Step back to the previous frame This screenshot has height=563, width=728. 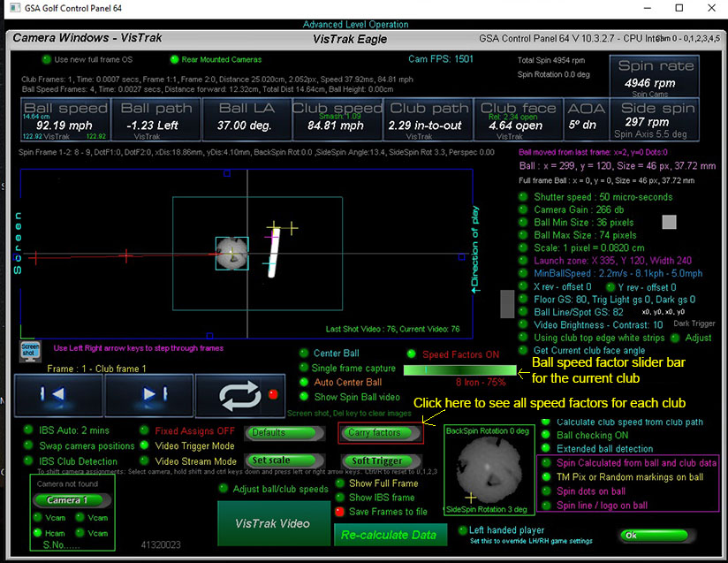(58, 395)
